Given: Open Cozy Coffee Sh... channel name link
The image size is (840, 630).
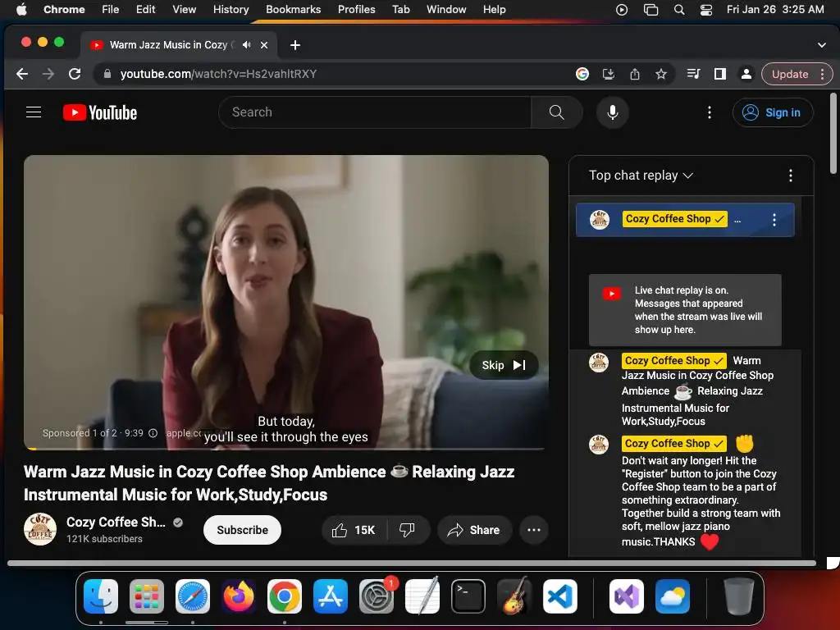Looking at the screenshot, I should pos(116,522).
